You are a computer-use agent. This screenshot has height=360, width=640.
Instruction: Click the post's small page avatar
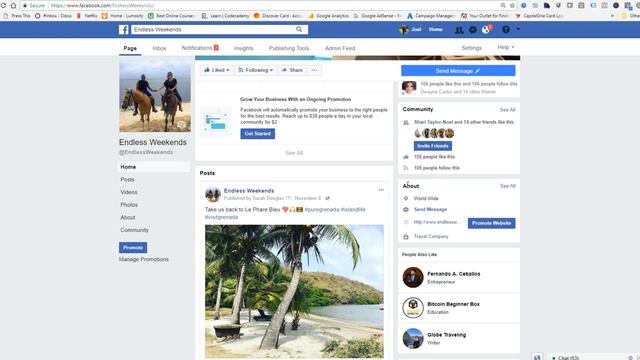213,194
